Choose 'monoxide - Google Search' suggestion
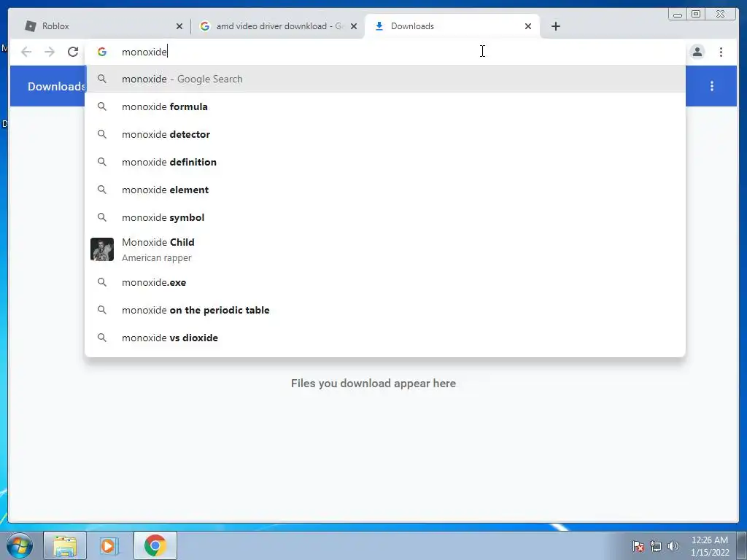The image size is (747, 560). 385,79
